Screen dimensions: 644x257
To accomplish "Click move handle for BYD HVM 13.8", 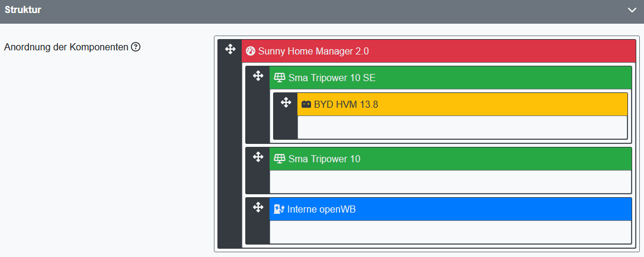I will point(286,102).
